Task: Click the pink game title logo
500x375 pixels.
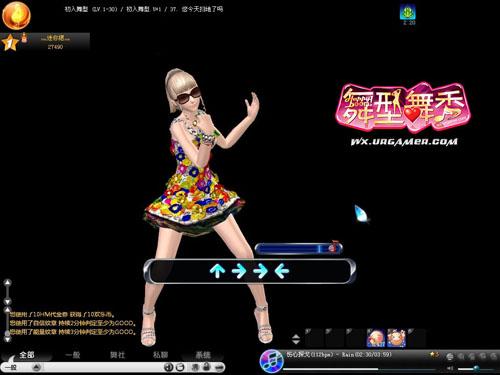Action: coord(403,108)
